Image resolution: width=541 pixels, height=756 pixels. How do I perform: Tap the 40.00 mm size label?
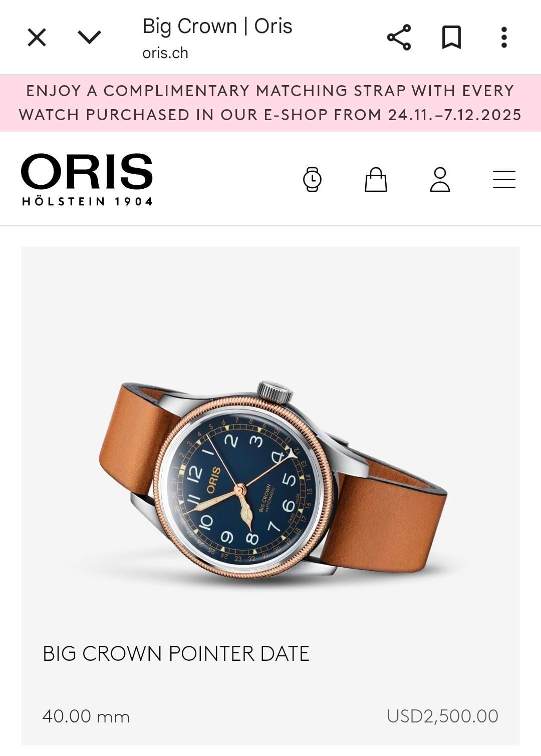pos(86,716)
